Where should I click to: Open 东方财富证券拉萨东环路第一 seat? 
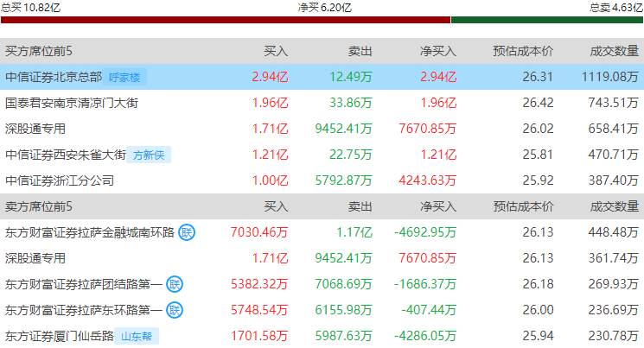(x=83, y=310)
